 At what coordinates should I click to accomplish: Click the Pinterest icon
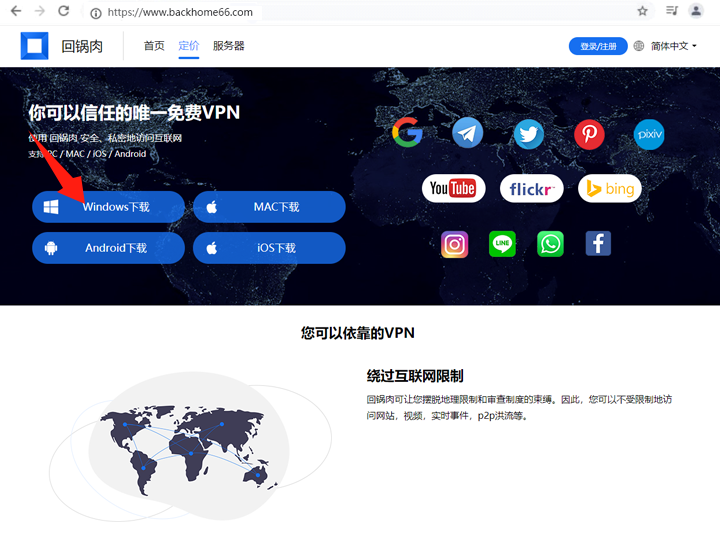[x=589, y=134]
